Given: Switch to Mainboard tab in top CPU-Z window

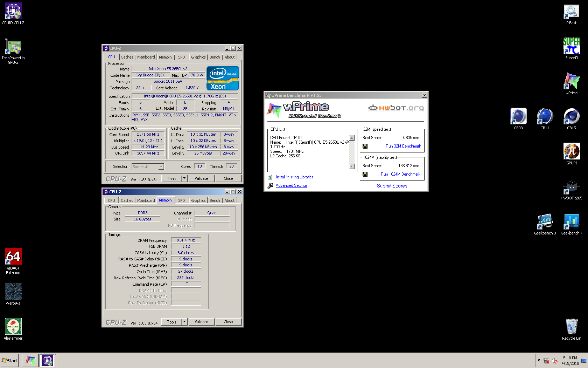Looking at the screenshot, I should pyautogui.click(x=146, y=57).
